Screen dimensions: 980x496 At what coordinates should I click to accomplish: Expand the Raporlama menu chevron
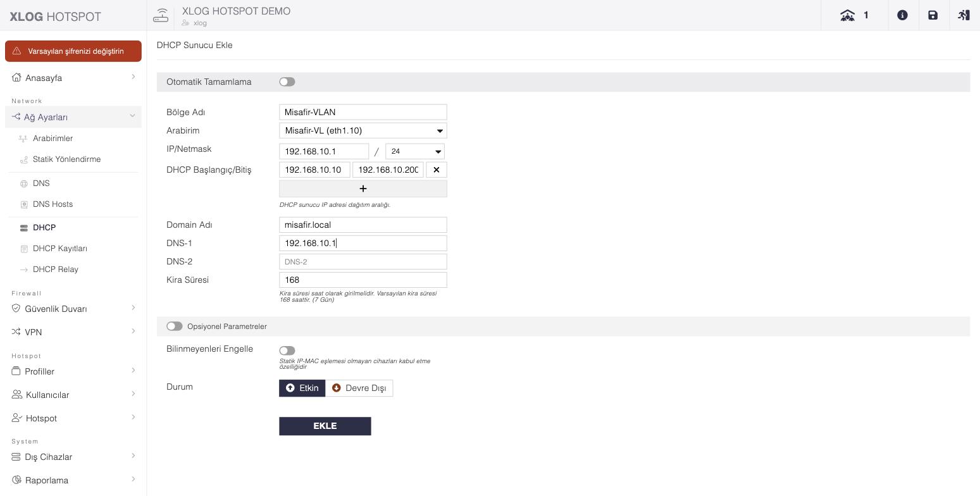[133, 480]
